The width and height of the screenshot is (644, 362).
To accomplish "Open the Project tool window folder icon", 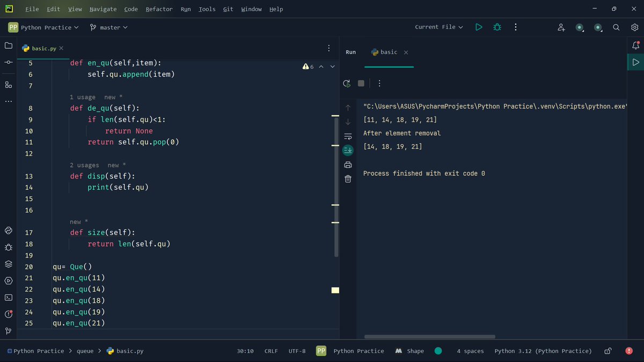I will [x=9, y=46].
